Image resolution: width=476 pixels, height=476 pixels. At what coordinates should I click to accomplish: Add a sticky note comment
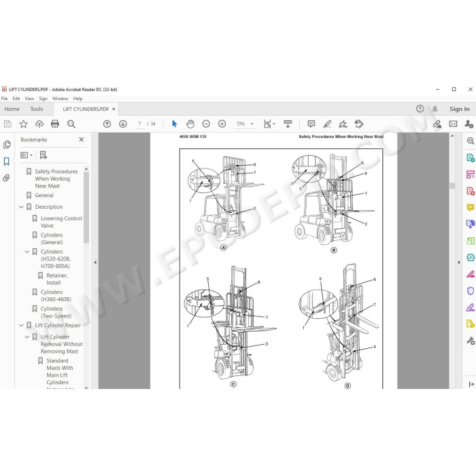311,124
